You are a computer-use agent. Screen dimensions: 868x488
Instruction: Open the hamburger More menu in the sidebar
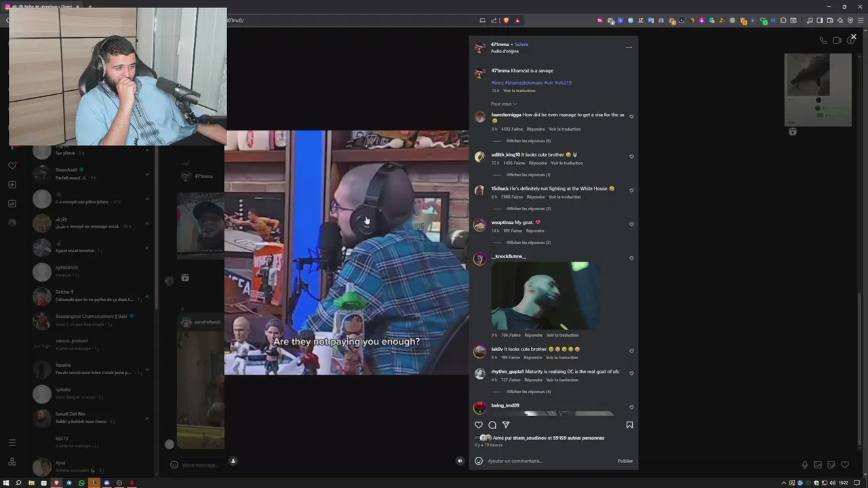click(12, 443)
